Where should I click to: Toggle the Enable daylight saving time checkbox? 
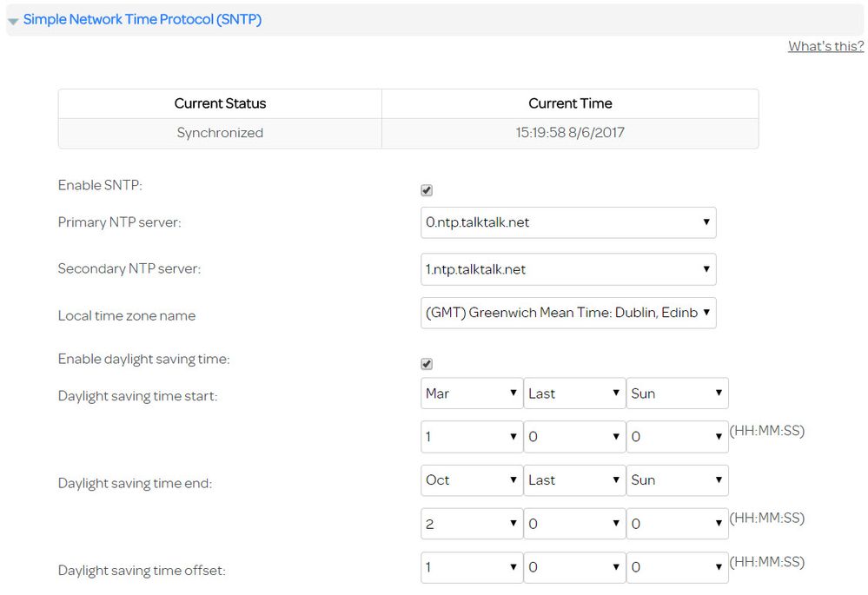(x=427, y=364)
